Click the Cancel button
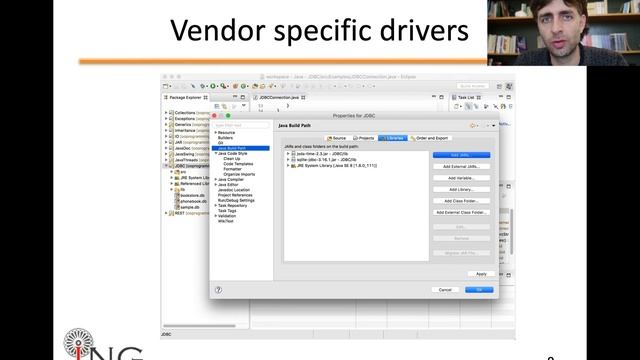 pos(445,290)
